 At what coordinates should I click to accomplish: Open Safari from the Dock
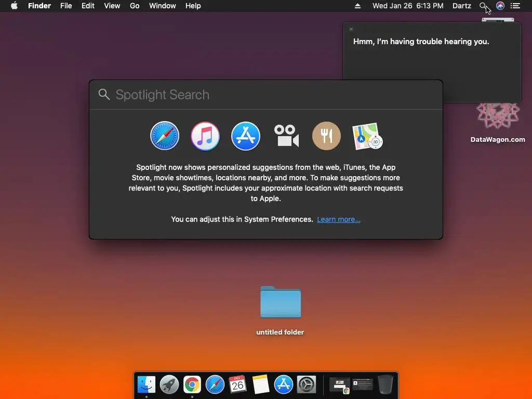[215, 384]
